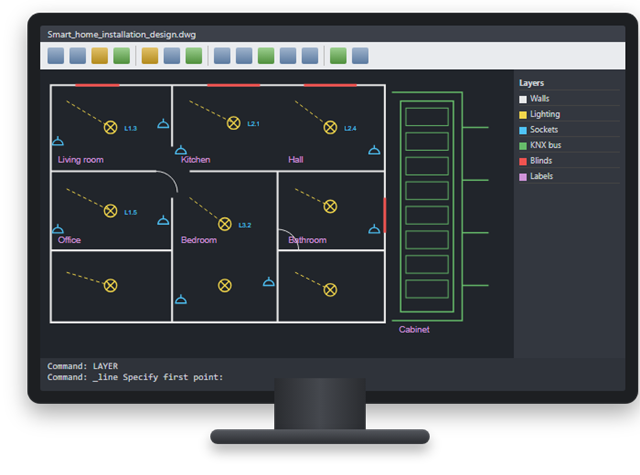Viewport: 640px width, 475px height.
Task: Select the Blinds layer name
Action: point(541,160)
